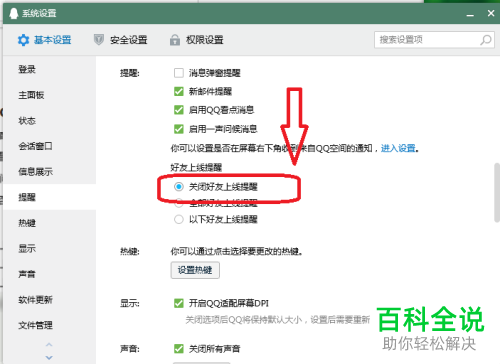Enable the 消息弹窗提醒 checkbox
Viewport: 500px width, 364px height.
(x=179, y=73)
